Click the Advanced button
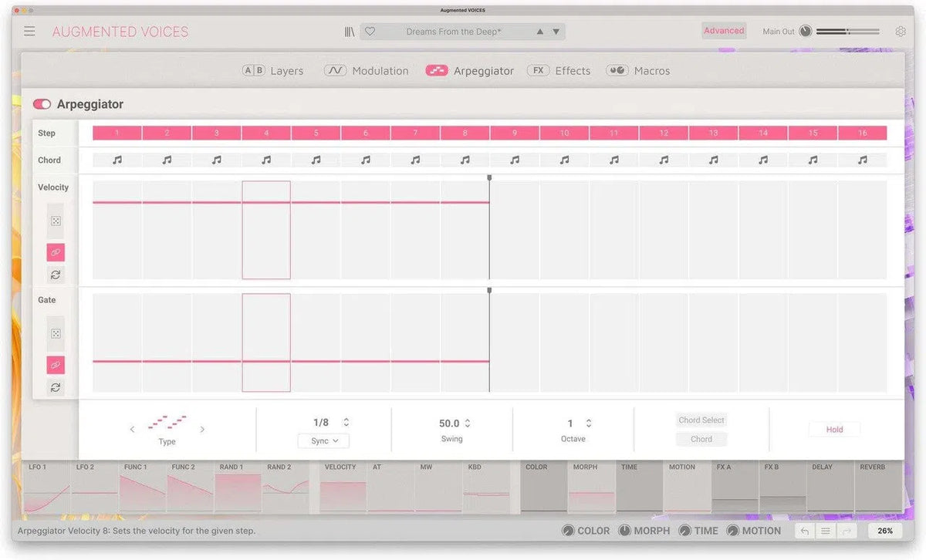Image resolution: width=926 pixels, height=560 pixels. [724, 31]
